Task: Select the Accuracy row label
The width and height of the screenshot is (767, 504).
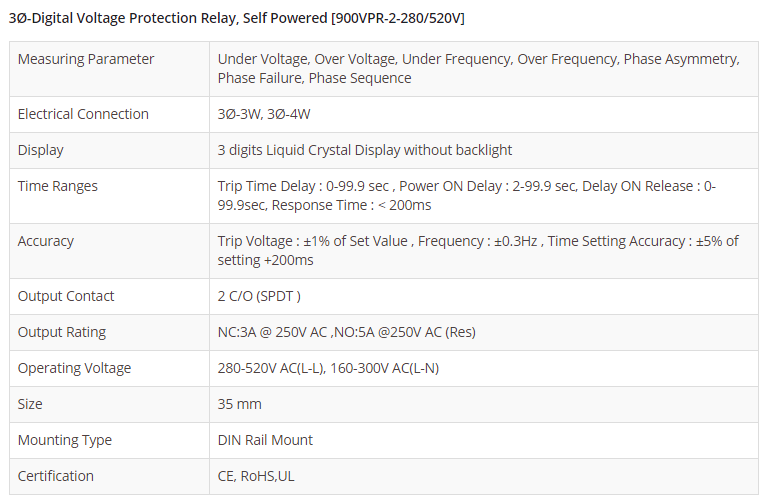Action: [46, 241]
